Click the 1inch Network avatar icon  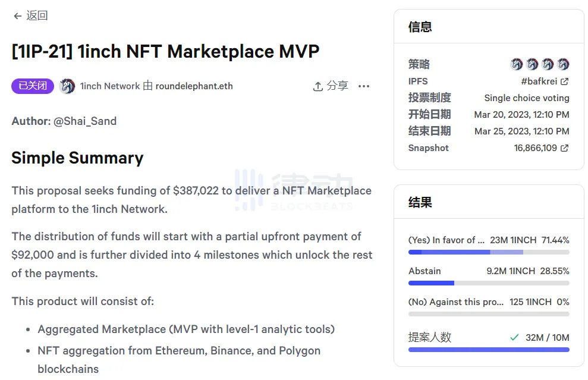(x=67, y=86)
